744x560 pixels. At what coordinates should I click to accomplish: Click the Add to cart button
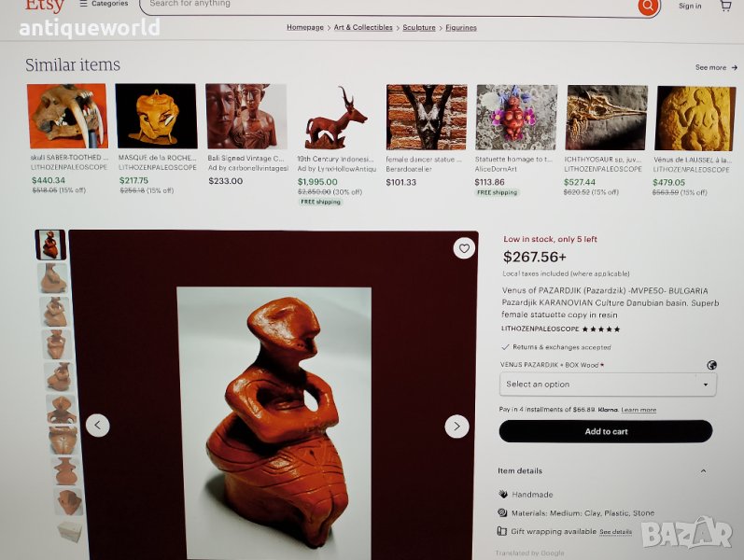606,431
